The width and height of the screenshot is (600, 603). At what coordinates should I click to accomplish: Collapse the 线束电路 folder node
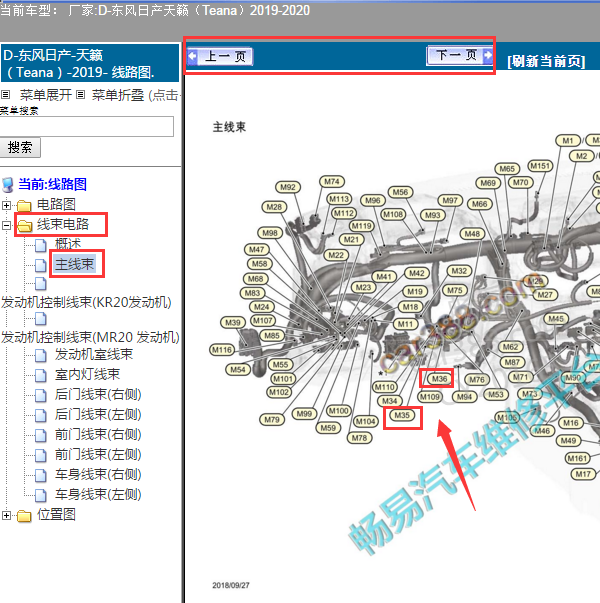point(6,225)
